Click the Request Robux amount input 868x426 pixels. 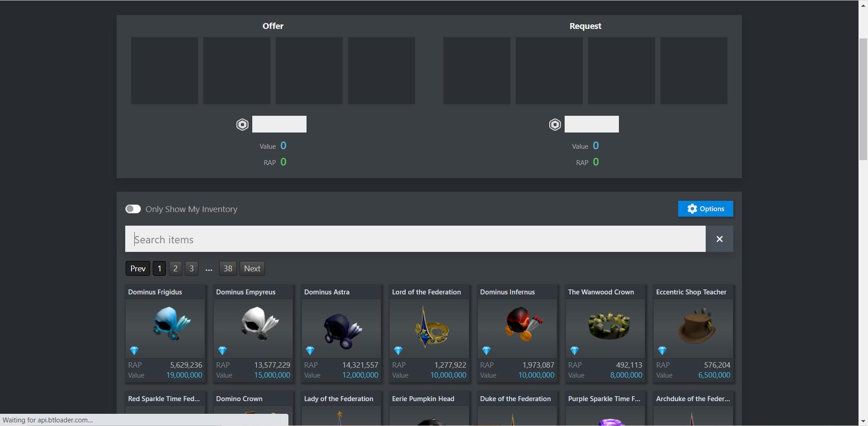coord(592,124)
